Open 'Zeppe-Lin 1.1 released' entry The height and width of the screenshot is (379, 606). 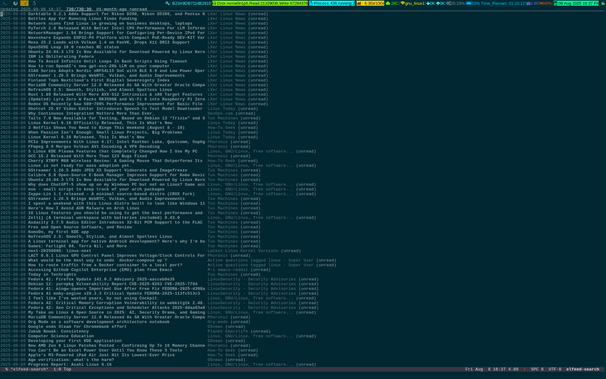(111, 194)
